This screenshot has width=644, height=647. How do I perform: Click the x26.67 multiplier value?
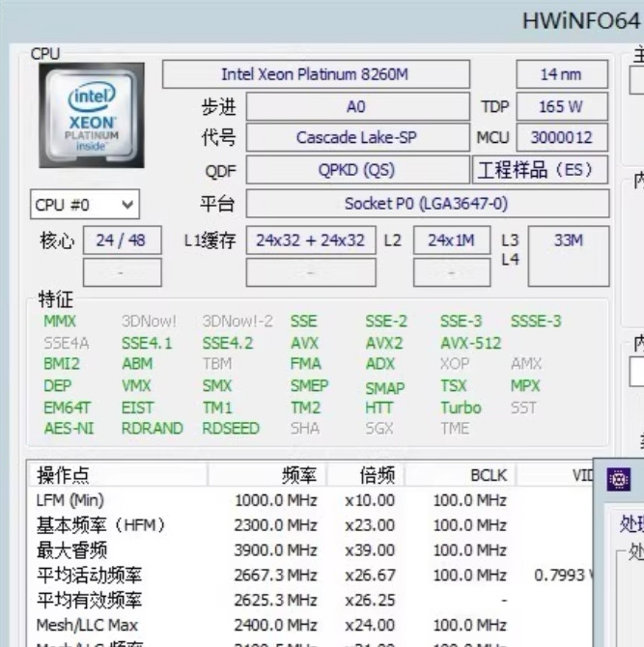pyautogui.click(x=370, y=575)
